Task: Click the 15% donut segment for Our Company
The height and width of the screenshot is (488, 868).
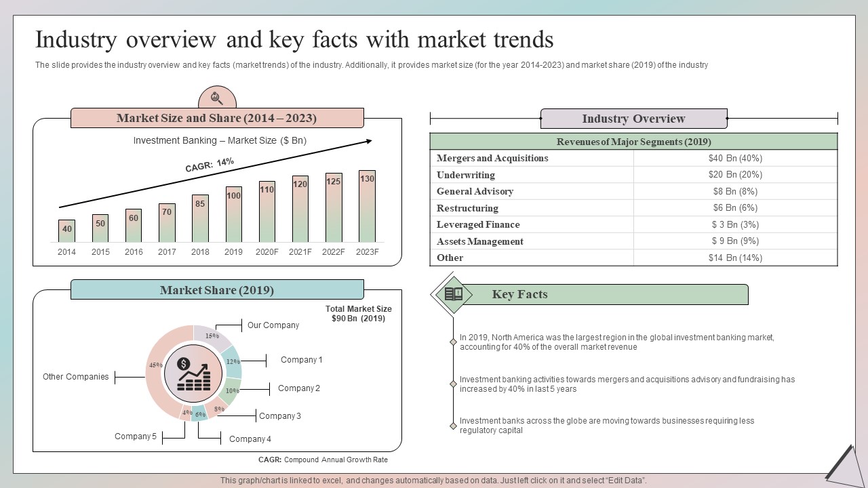Action: 213,335
